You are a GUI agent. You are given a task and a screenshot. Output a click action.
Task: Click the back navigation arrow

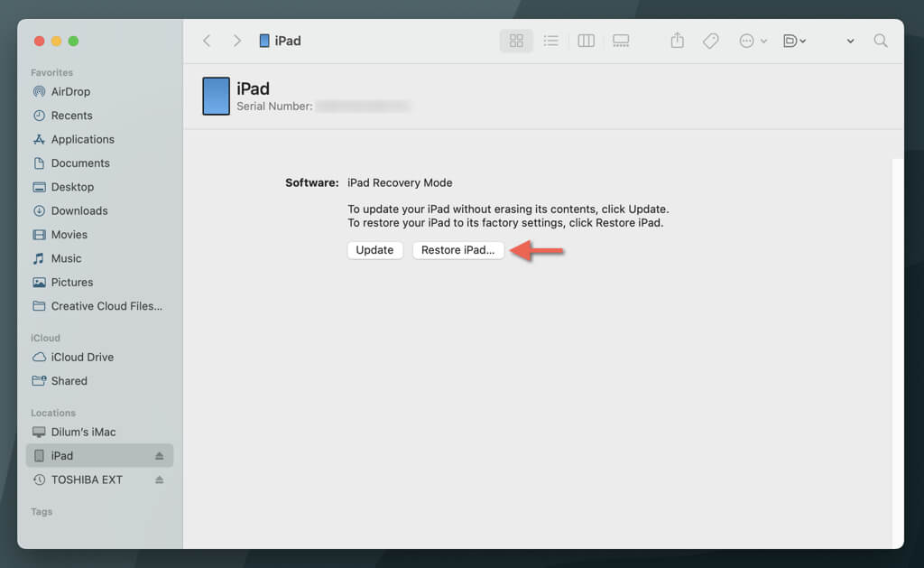coord(207,41)
